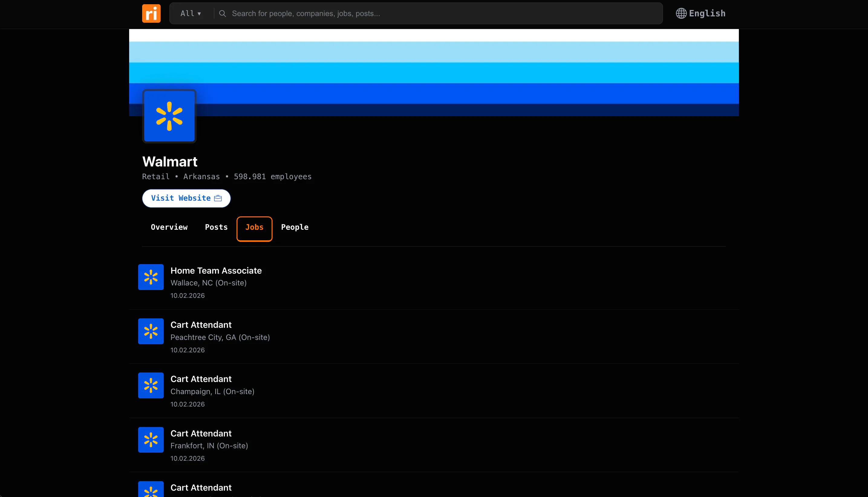
Task: Switch to the Overview tab
Action: tap(169, 227)
